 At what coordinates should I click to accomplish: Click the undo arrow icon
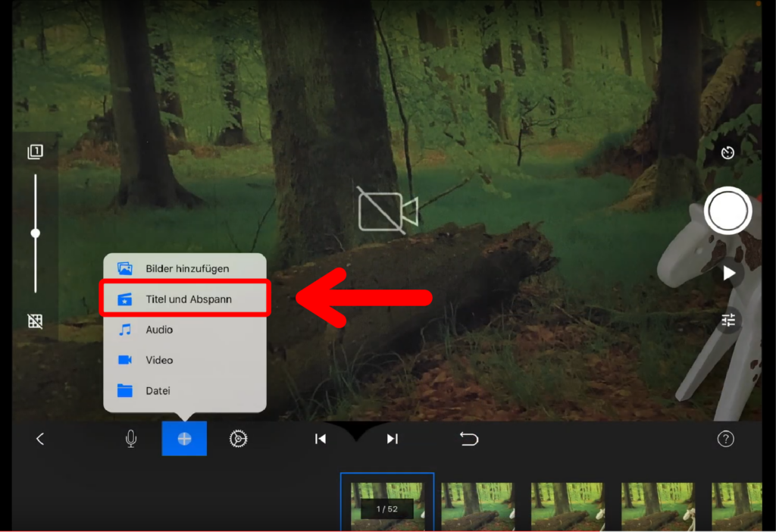pyautogui.click(x=469, y=439)
